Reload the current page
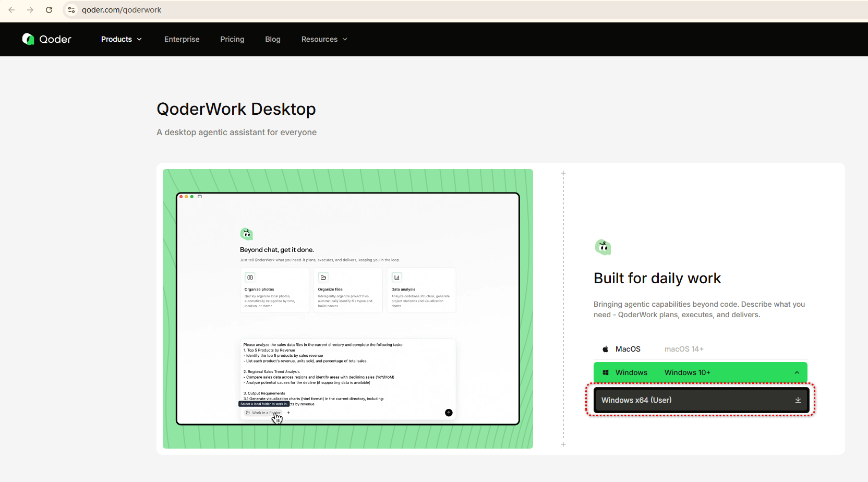 click(x=49, y=10)
